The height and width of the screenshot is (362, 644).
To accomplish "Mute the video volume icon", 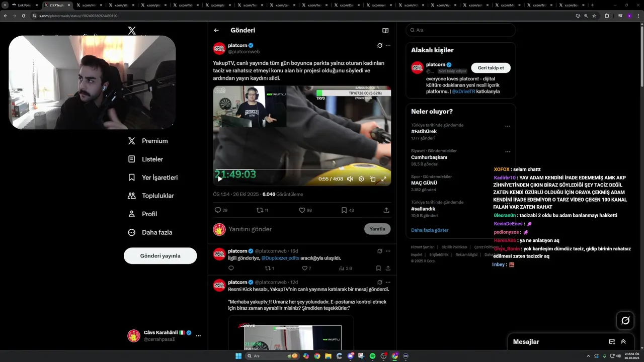I will point(350,179).
